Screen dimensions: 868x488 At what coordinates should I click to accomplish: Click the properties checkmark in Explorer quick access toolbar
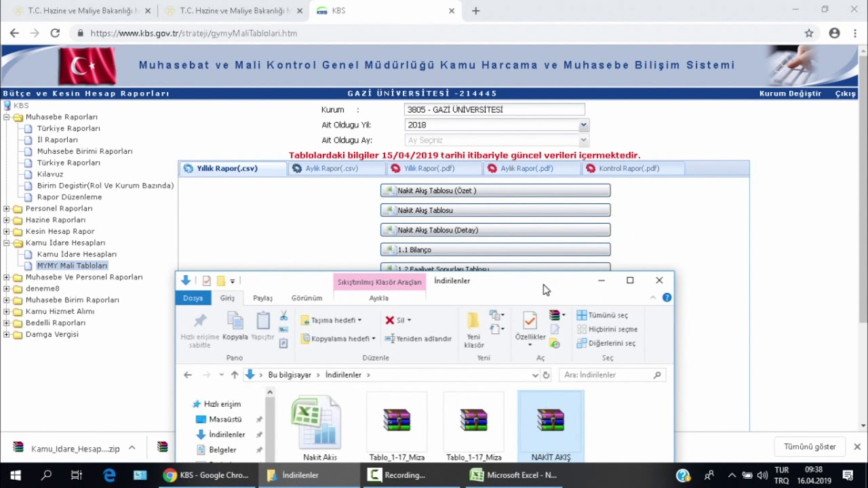[x=207, y=281]
